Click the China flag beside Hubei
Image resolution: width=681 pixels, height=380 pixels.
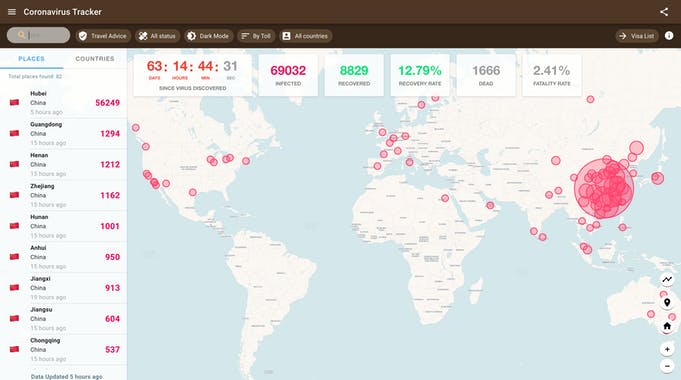(x=14, y=102)
